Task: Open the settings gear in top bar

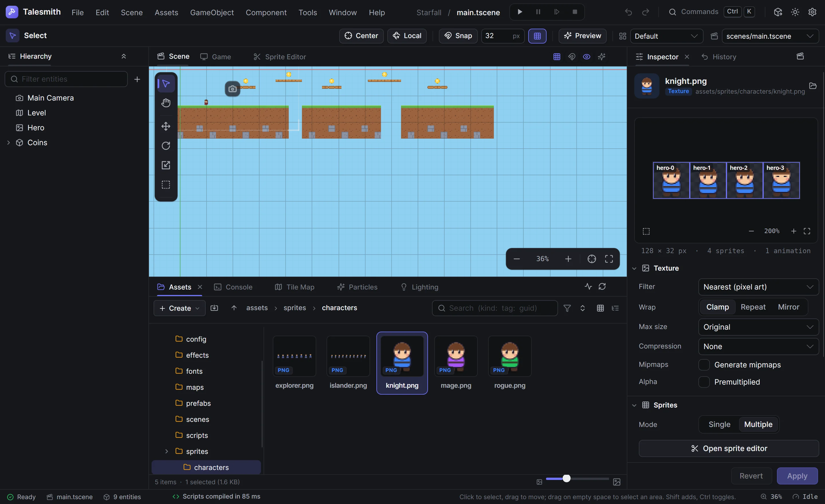Action: 812,12
